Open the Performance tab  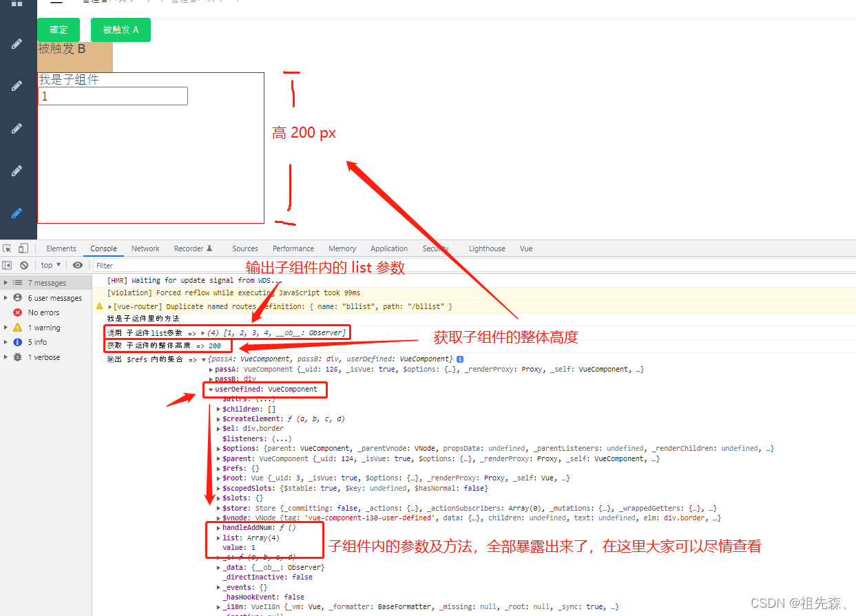pyautogui.click(x=293, y=248)
